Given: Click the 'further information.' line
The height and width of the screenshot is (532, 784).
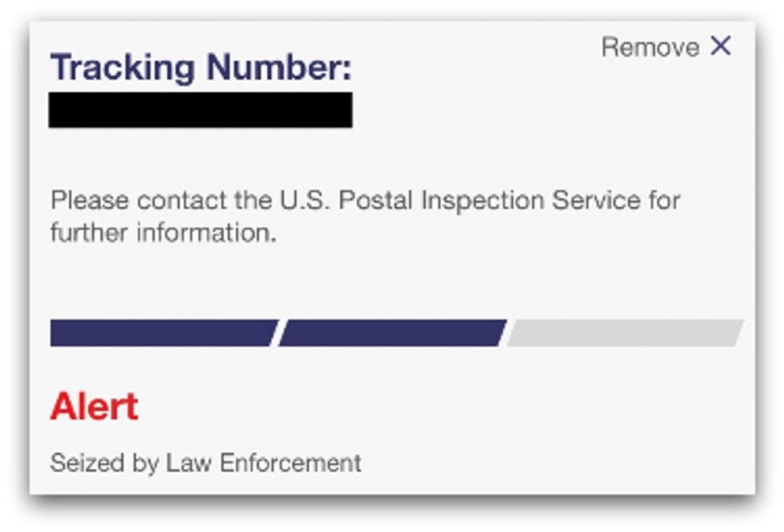Looking at the screenshot, I should coord(162,234).
